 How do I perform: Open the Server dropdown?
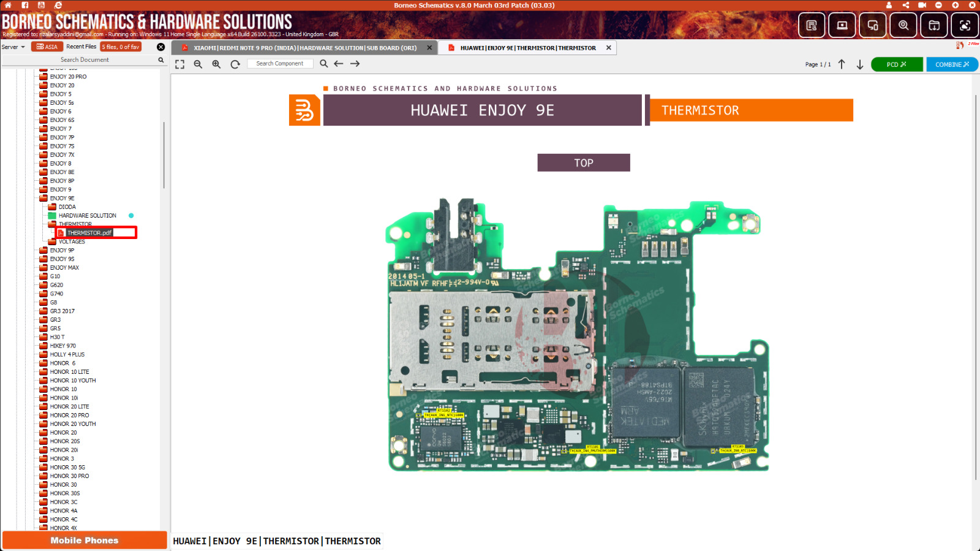point(13,47)
